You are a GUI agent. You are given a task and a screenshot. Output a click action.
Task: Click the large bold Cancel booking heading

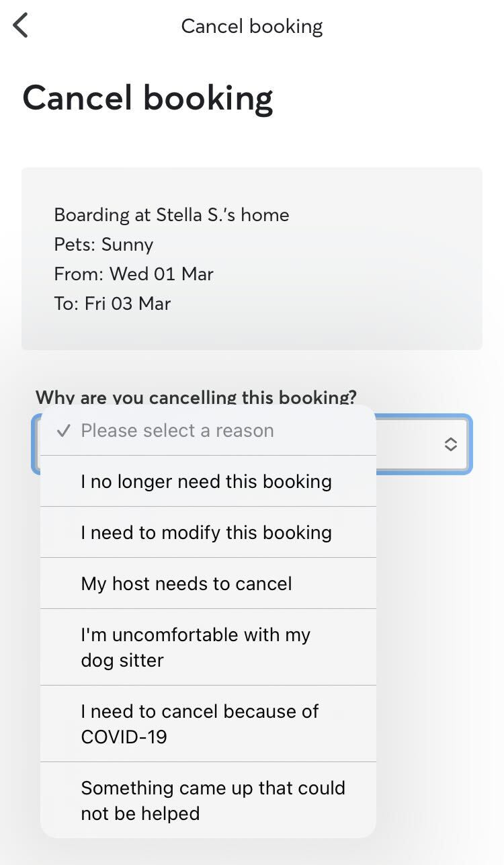pyautogui.click(x=148, y=98)
